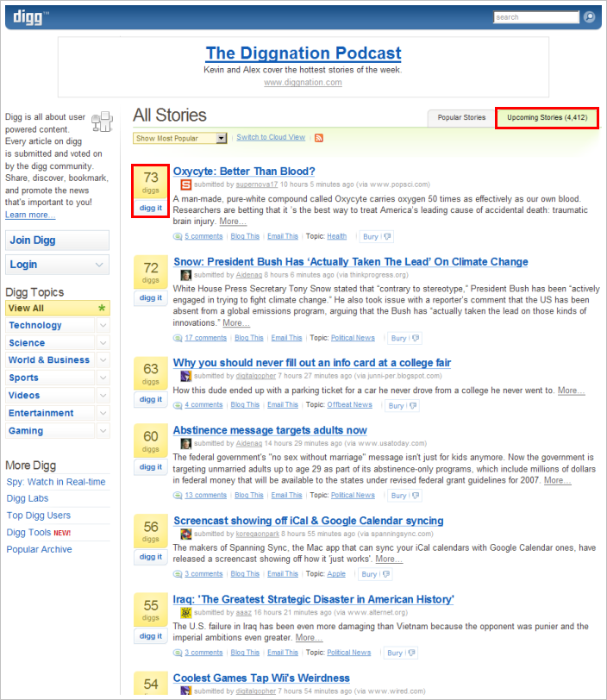
Task: Open 17 comments on Snow story
Action: pyautogui.click(x=206, y=338)
